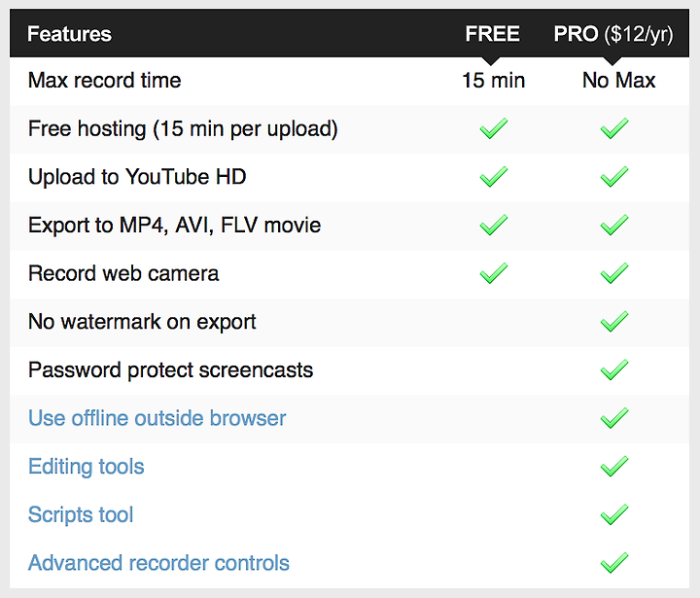Viewport: 700px width, 598px height.
Task: Click FREE checkmark for Free hosting
Action: tap(493, 128)
